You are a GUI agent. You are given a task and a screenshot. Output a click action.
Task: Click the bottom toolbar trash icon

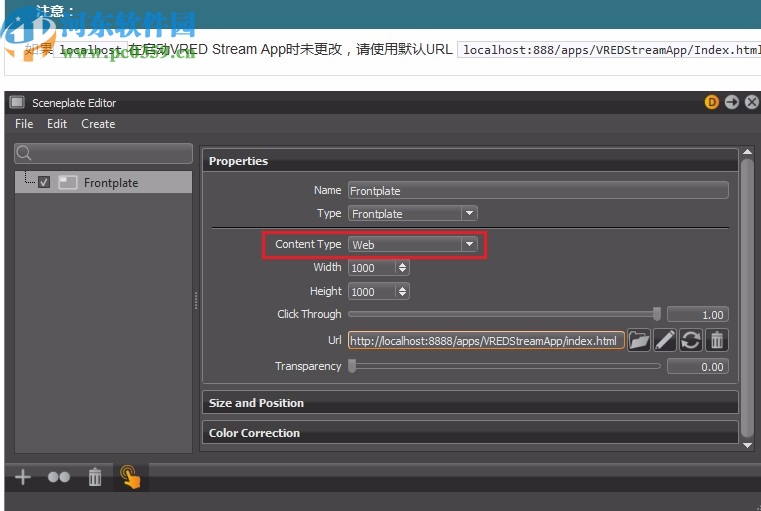[95, 477]
